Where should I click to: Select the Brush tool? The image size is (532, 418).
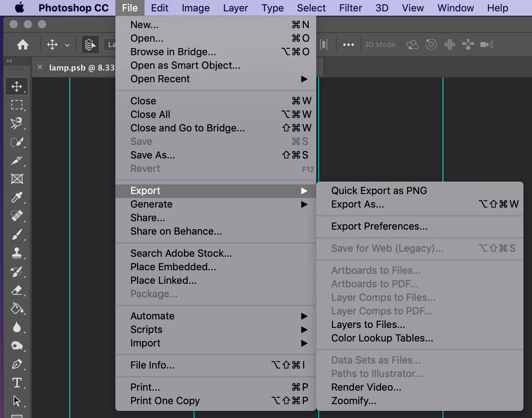[x=17, y=234]
